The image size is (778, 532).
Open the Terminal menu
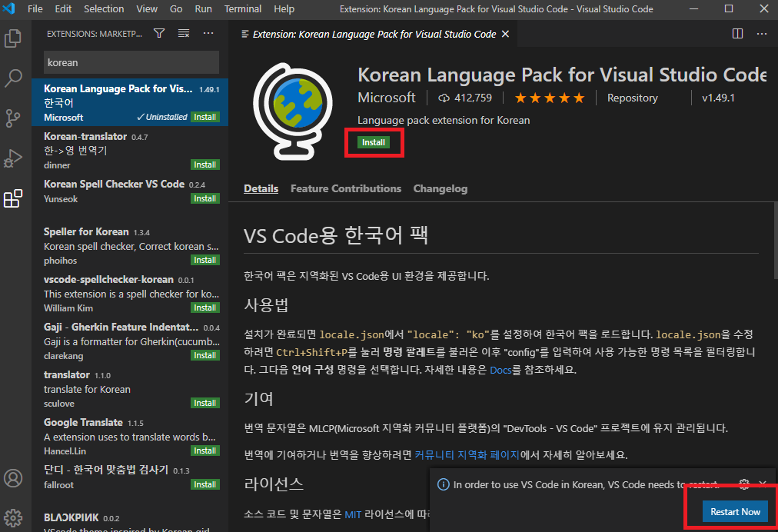(243, 9)
